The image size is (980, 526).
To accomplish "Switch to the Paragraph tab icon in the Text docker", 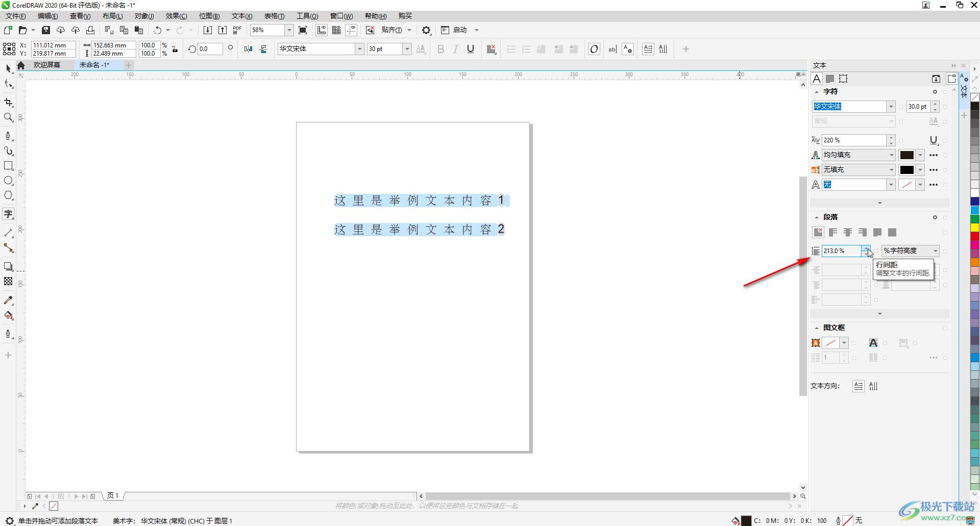I will [830, 79].
